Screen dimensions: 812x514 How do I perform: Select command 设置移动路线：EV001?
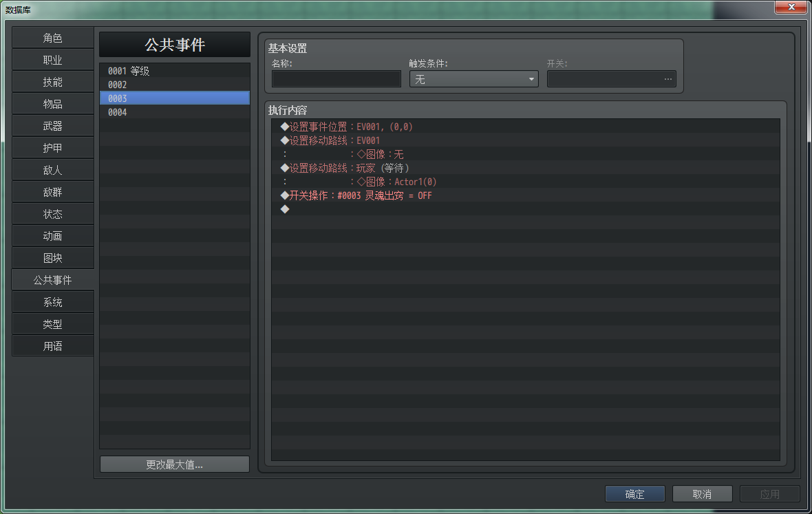(x=526, y=140)
